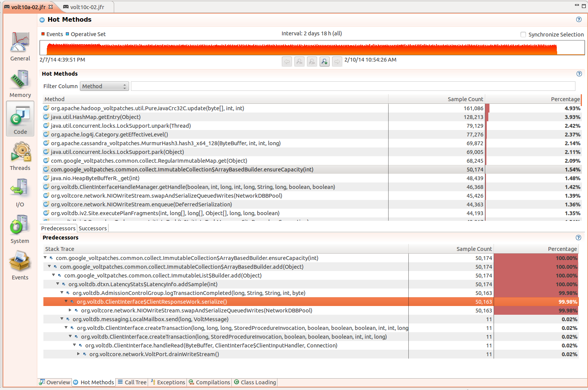Sort Hot Methods by Sample Count header
This screenshot has height=390, width=588.
pyautogui.click(x=437, y=99)
